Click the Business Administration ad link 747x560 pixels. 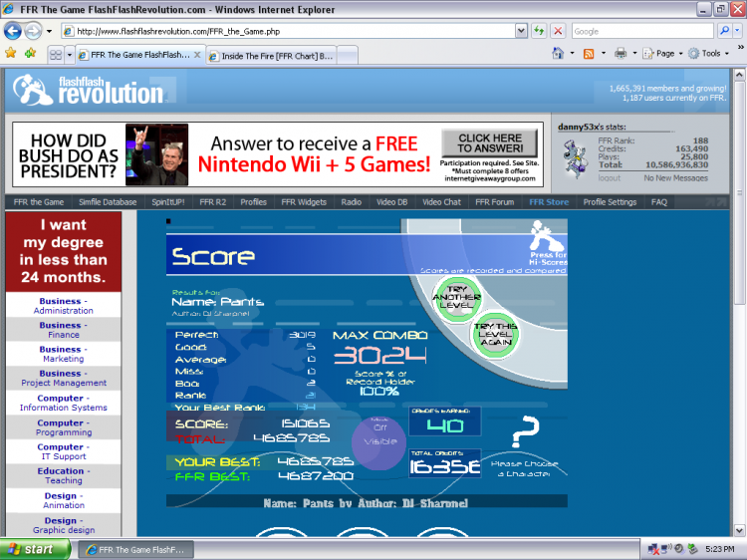(x=64, y=306)
